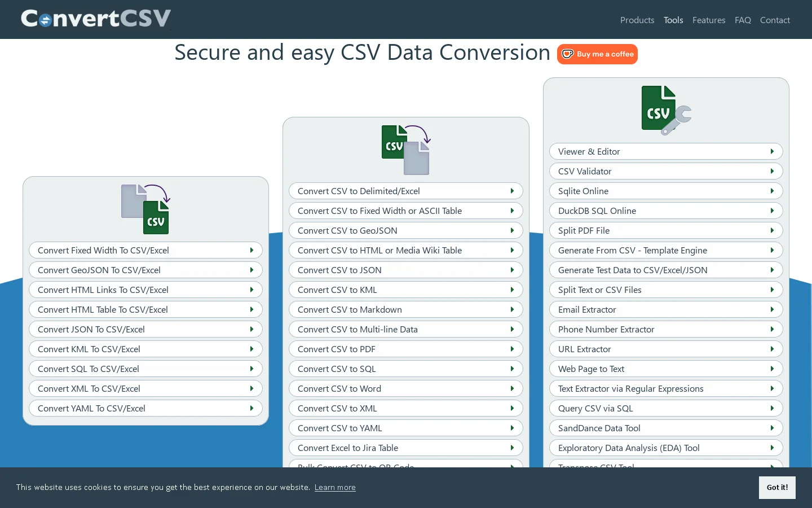Open Convert CSV to Delimited/Excel
812x508 pixels.
406,191
